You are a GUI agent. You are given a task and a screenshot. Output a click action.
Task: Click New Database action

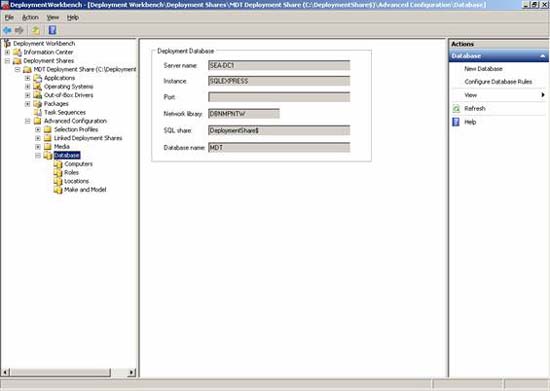(483, 69)
